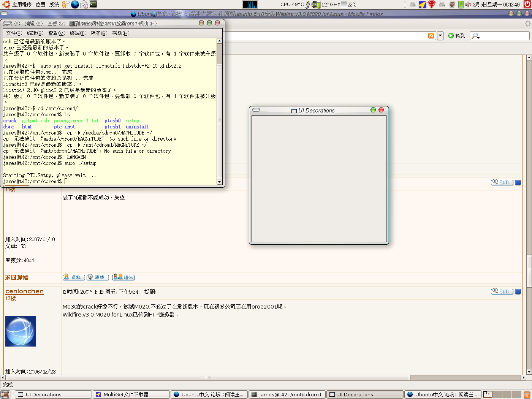Click 'proengineer_1.txt' in terminal listing

(76, 120)
